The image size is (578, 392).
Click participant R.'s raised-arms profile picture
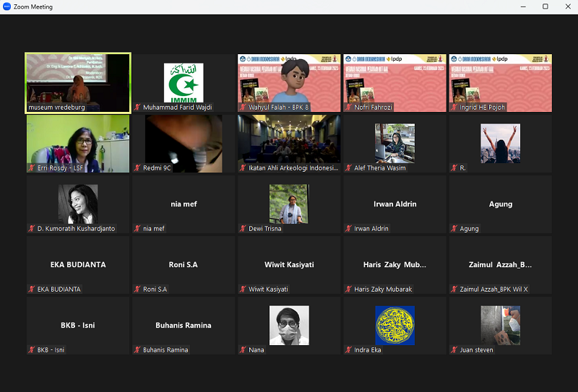pos(500,144)
